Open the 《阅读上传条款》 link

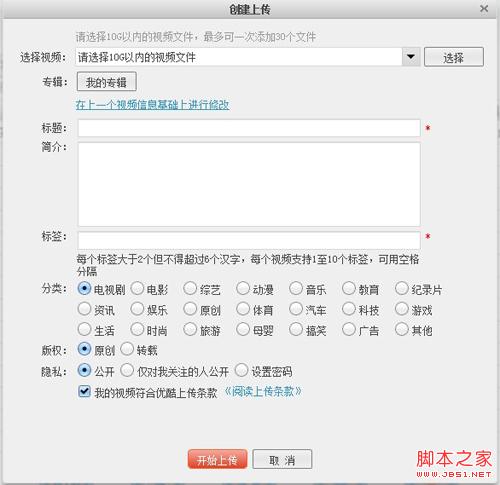click(263, 392)
